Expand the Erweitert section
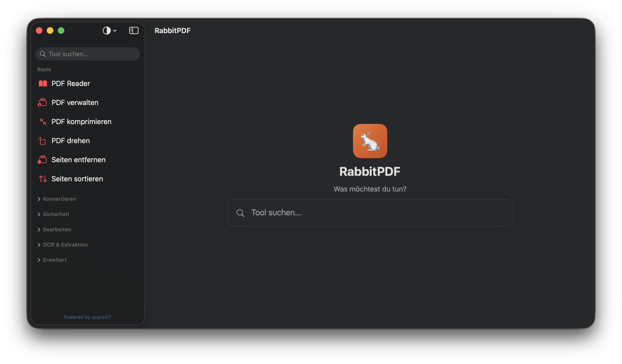The image size is (622, 364). point(55,260)
